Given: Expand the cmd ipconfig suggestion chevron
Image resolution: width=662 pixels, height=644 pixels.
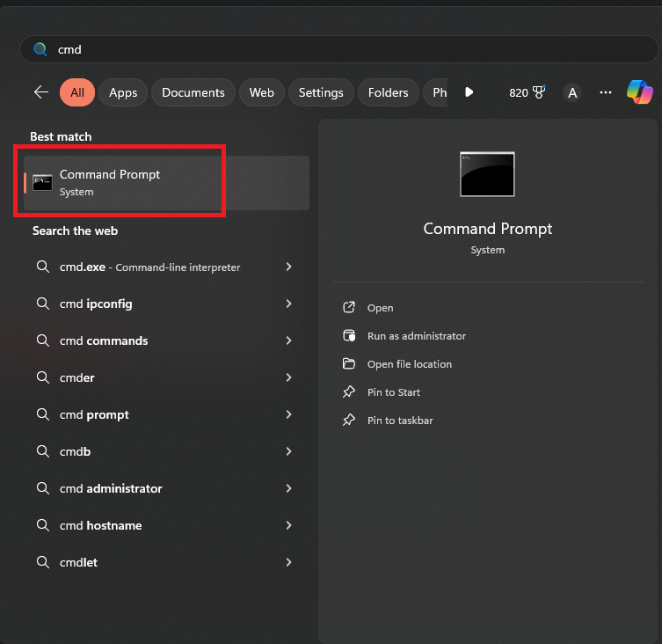Looking at the screenshot, I should click(x=288, y=304).
